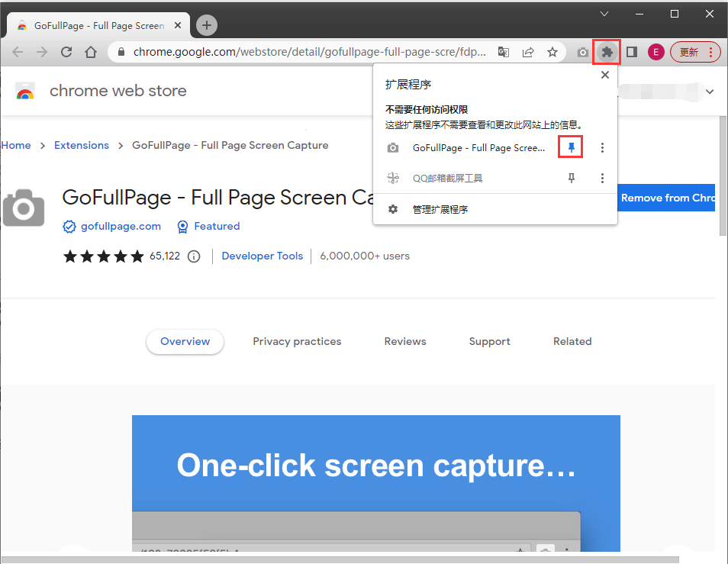The width and height of the screenshot is (728, 564).
Task: Visit gofullpage.com publisher link
Action: coord(121,226)
